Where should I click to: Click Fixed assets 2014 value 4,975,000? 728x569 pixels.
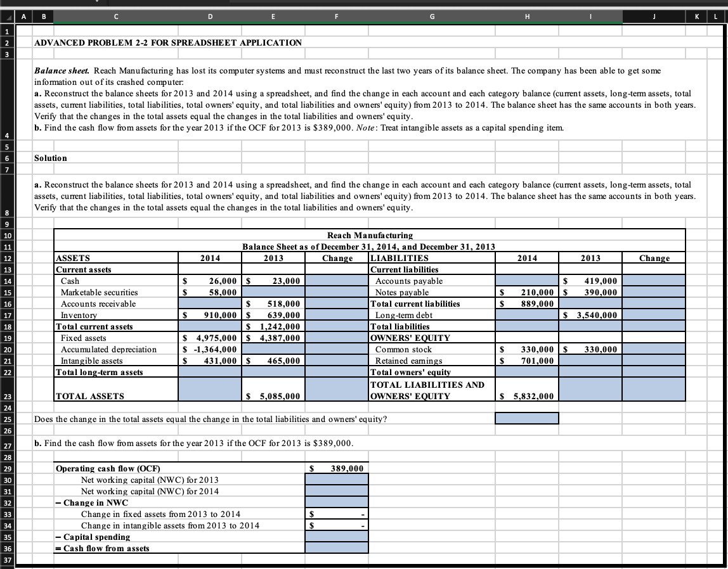pyautogui.click(x=210, y=338)
